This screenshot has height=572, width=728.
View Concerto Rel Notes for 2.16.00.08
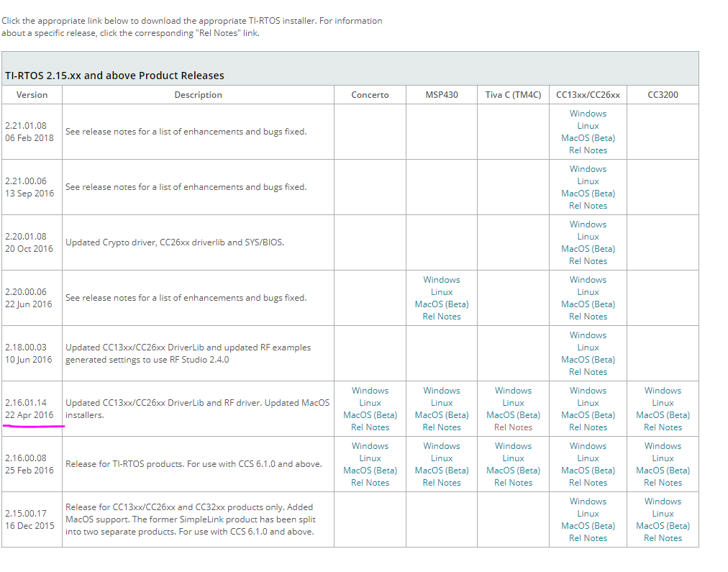370,483
